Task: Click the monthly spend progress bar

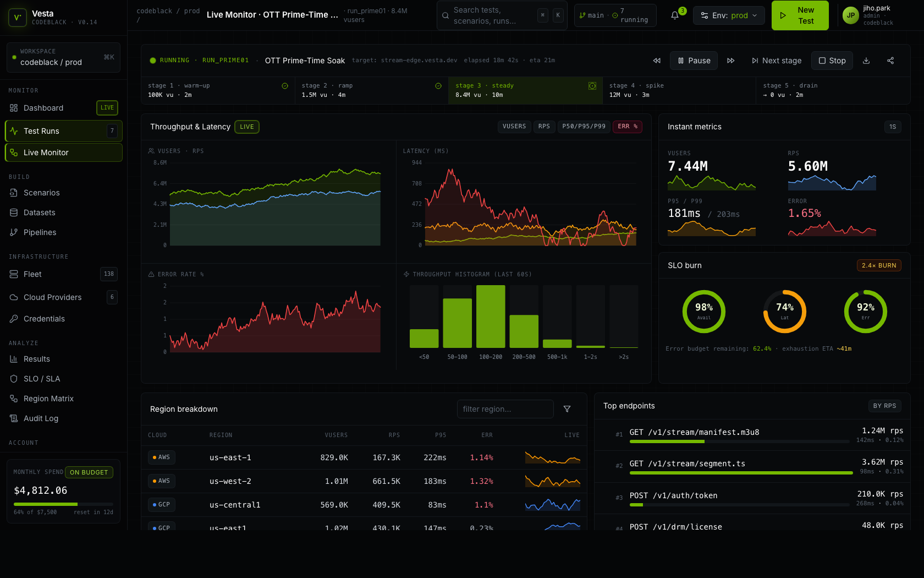Action: point(63,504)
